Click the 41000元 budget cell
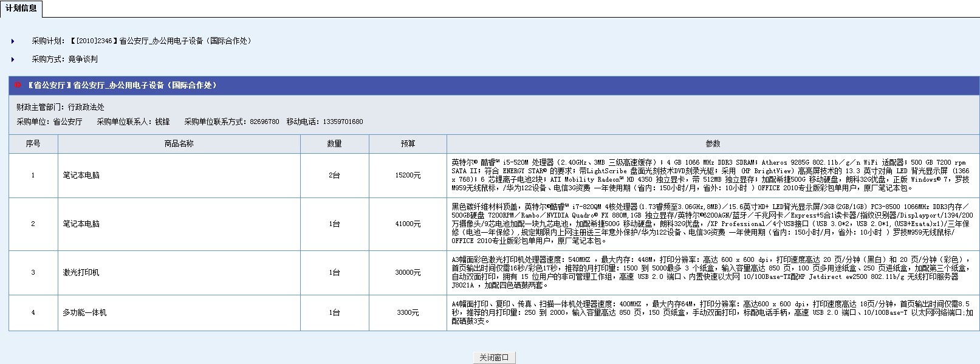The image size is (980, 364). pos(408,224)
